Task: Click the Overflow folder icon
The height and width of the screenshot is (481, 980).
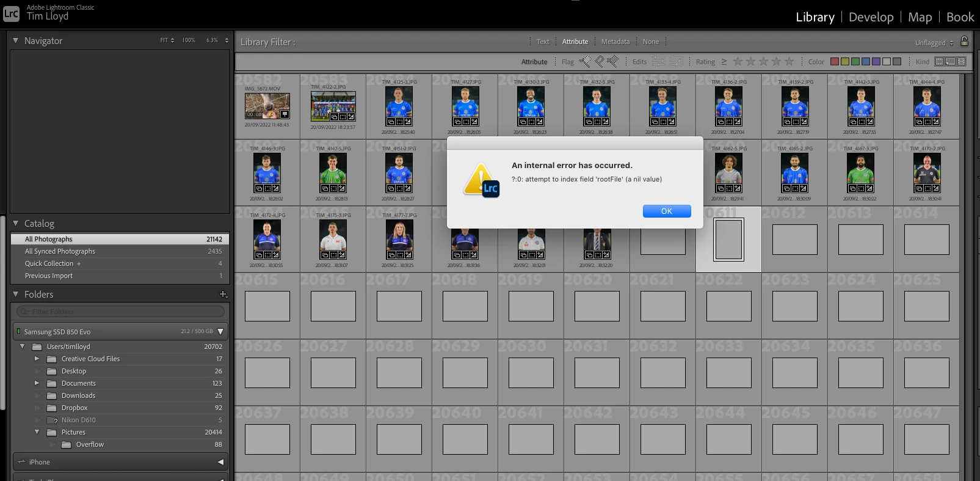Action: click(67, 444)
